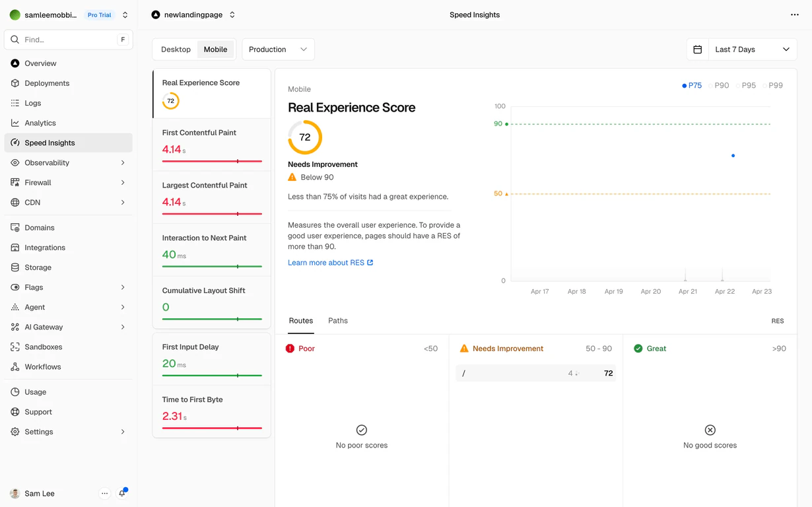Click the CDN globe icon
This screenshot has height=507, width=812.
click(x=15, y=202)
